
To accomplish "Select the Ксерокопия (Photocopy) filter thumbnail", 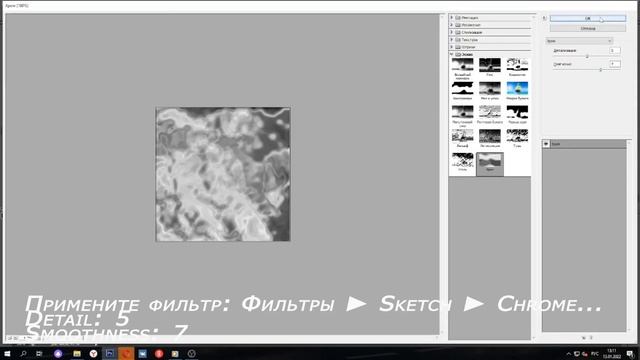I will 517,67.
